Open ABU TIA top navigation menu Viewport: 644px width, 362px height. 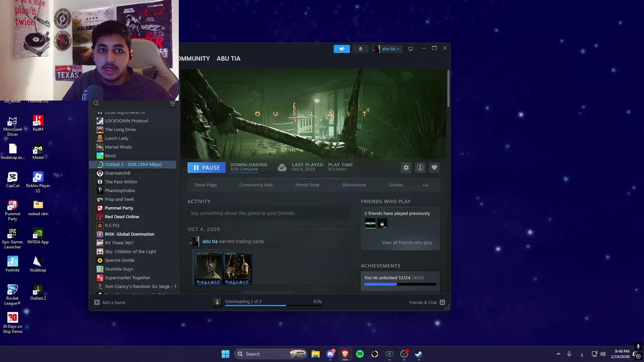point(228,59)
